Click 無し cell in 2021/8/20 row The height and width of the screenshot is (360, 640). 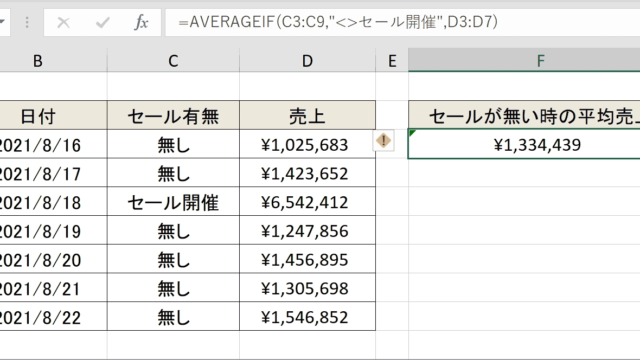pos(173,259)
